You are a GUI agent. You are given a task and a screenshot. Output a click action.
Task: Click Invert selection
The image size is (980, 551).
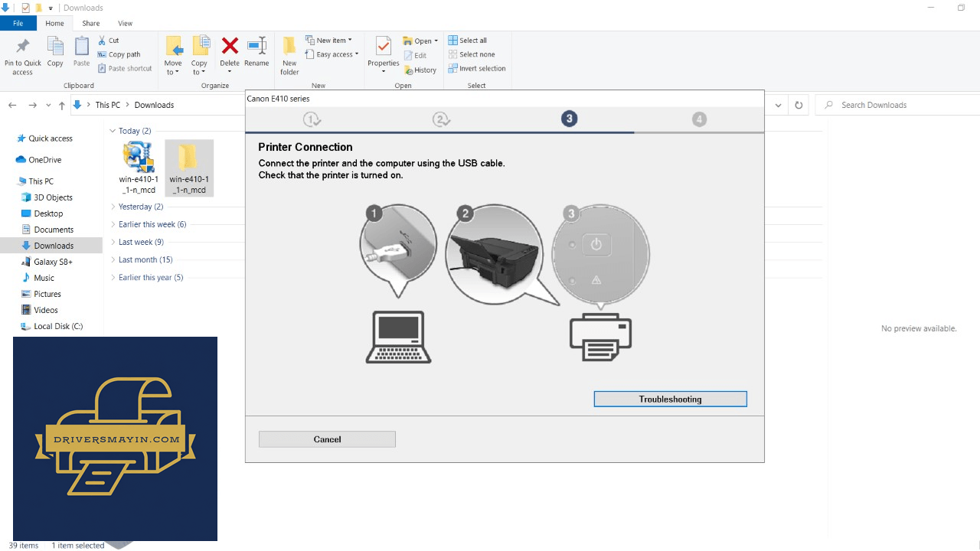[x=476, y=68]
